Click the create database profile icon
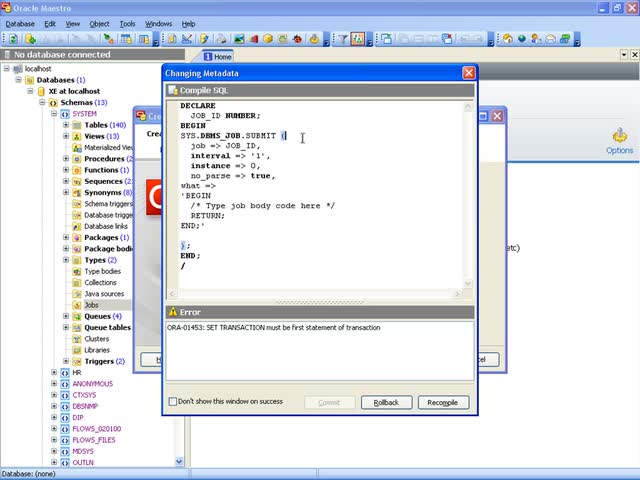The height and width of the screenshot is (480, 640). pos(31,39)
